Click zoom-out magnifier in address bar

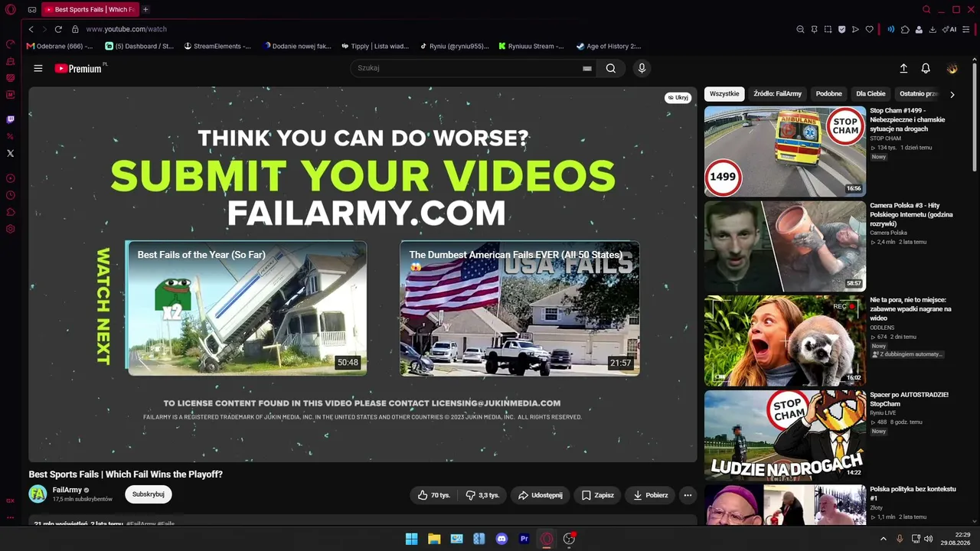(800, 29)
